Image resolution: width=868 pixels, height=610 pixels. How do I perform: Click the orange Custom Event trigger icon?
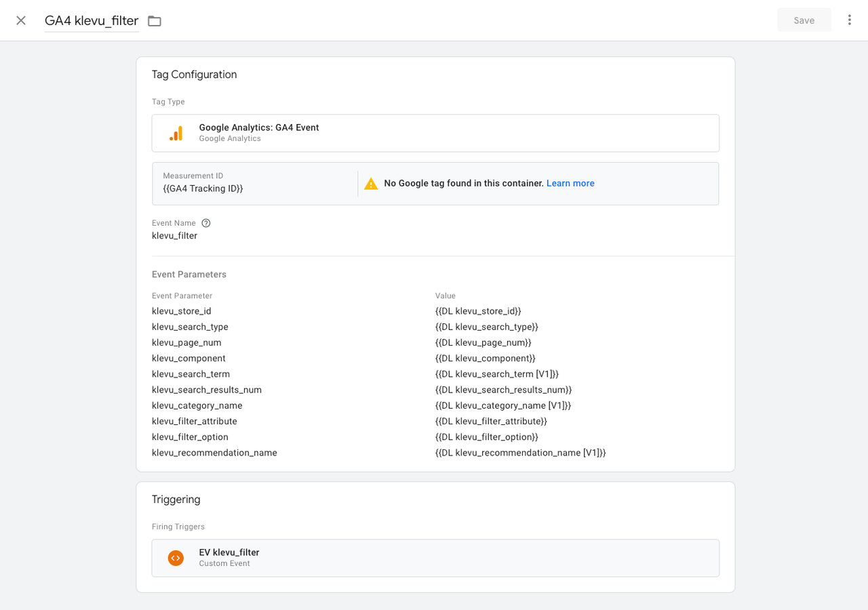176,558
